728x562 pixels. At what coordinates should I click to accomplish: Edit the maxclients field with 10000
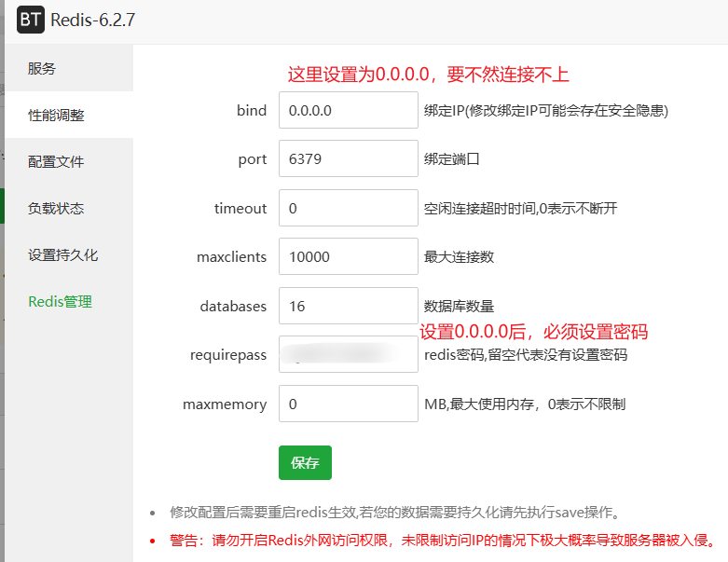(x=349, y=256)
